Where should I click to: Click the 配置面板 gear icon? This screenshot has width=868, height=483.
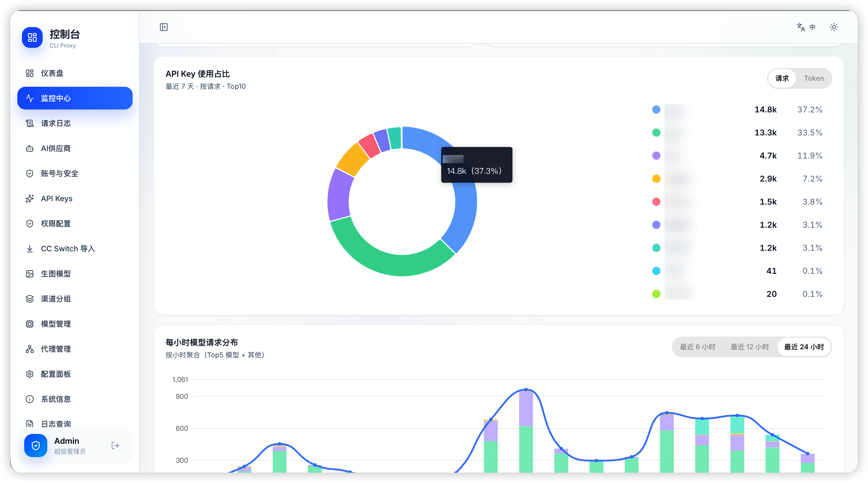30,374
